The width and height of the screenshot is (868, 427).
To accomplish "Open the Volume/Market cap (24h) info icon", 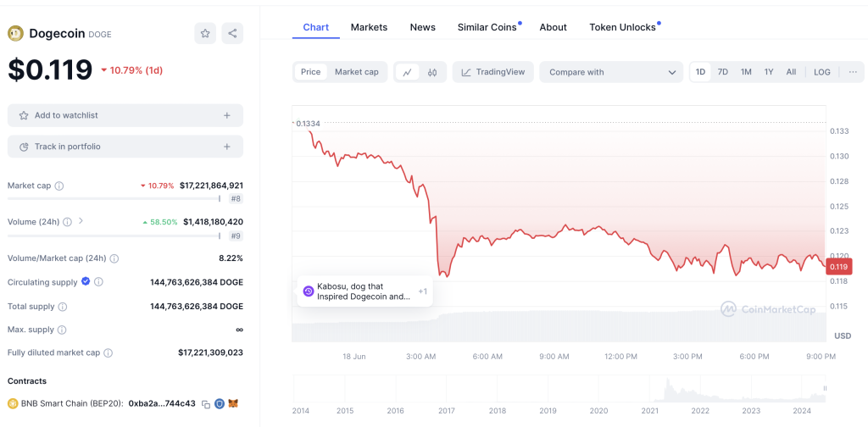I will tap(114, 258).
